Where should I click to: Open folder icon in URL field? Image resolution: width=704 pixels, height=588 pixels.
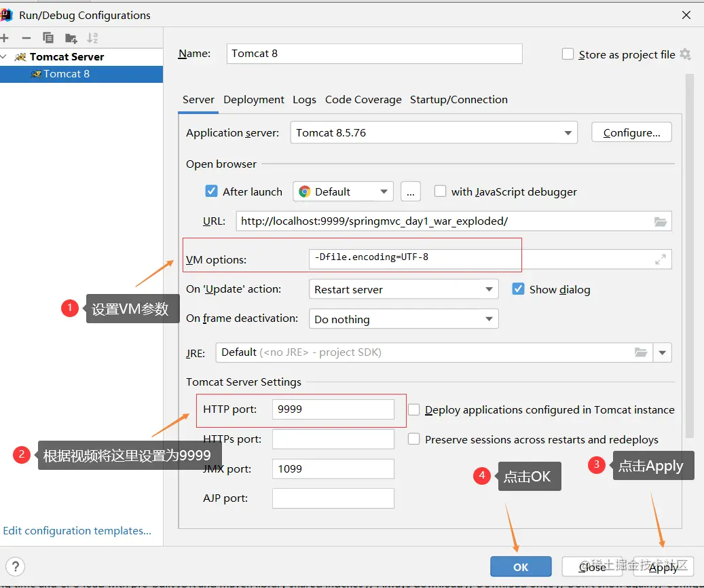point(661,221)
